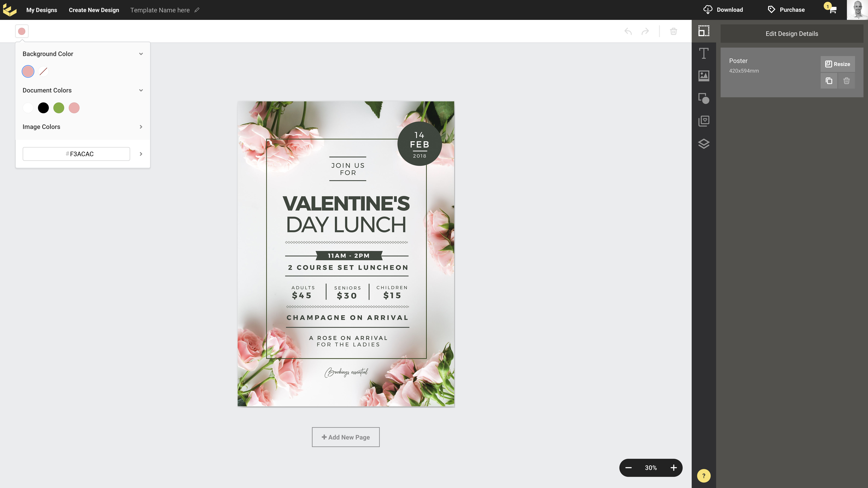
Task: Open the Images panel icon
Action: pos(704,76)
